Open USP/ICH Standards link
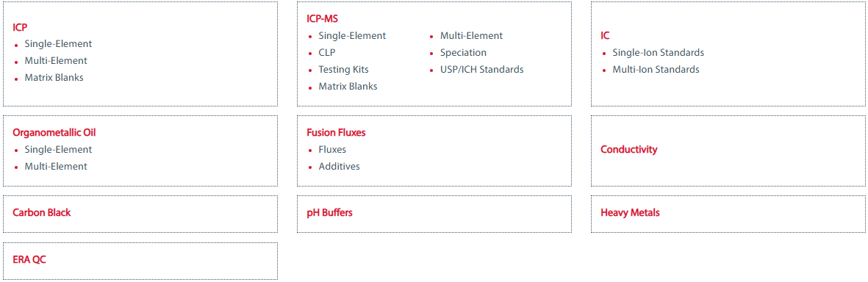 tap(481, 70)
